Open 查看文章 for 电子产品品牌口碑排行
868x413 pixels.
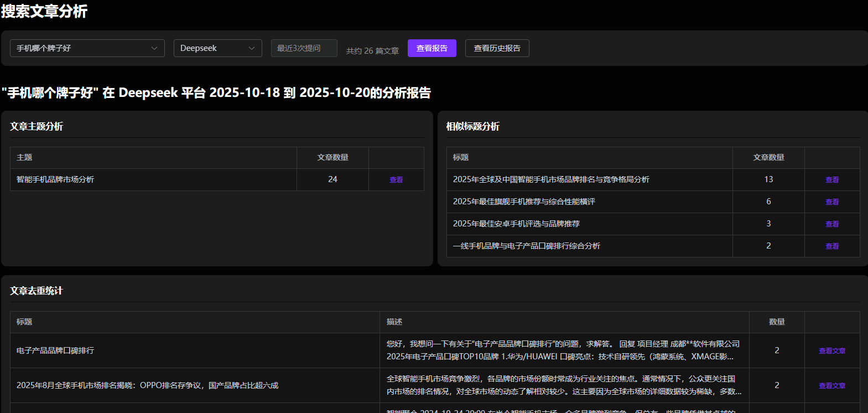pos(831,350)
